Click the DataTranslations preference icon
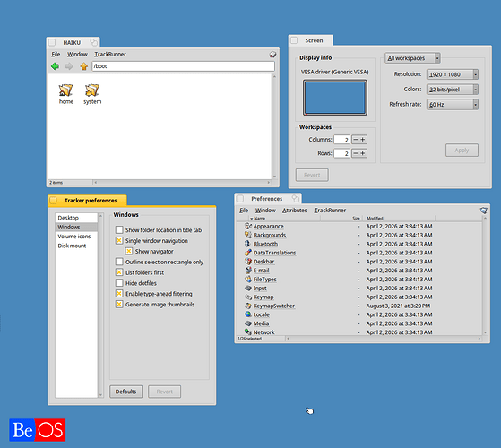 click(x=248, y=253)
